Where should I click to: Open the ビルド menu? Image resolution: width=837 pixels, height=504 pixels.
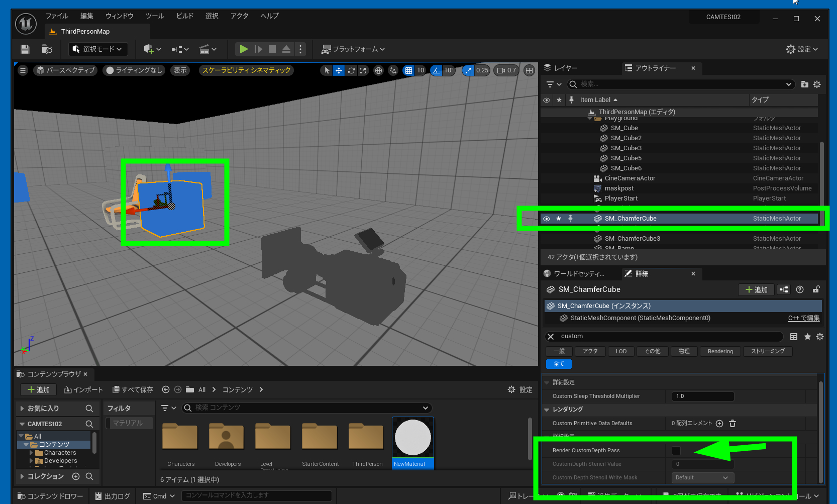184,16
